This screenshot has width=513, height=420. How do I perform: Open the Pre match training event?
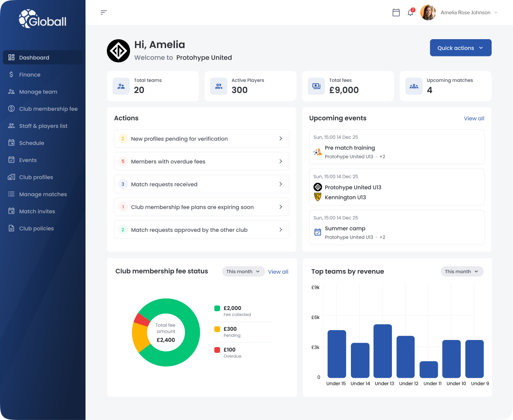point(396,147)
